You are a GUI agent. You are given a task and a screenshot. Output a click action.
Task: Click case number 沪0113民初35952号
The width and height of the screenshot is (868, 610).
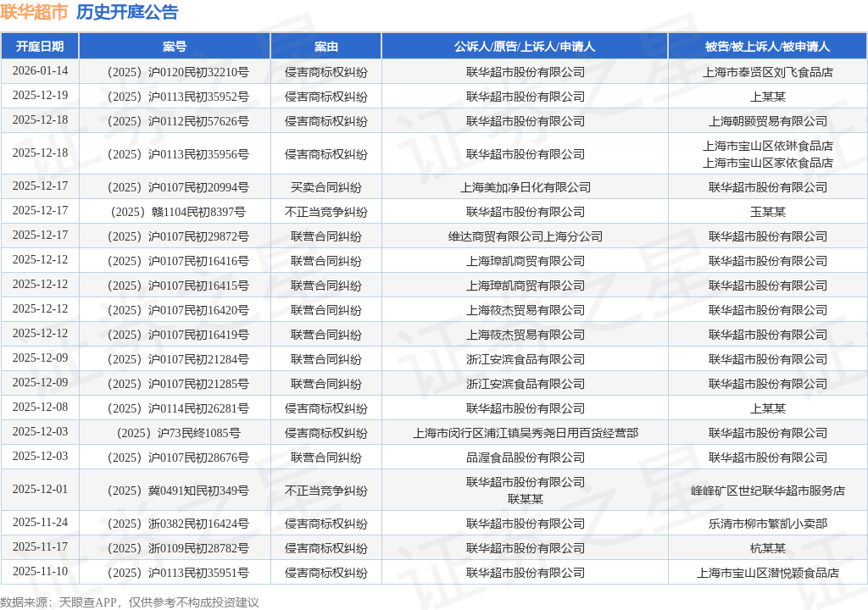pos(178,97)
